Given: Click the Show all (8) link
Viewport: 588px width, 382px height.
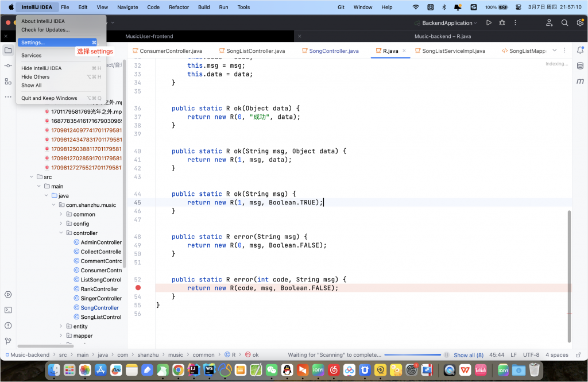Looking at the screenshot, I should (x=469, y=355).
